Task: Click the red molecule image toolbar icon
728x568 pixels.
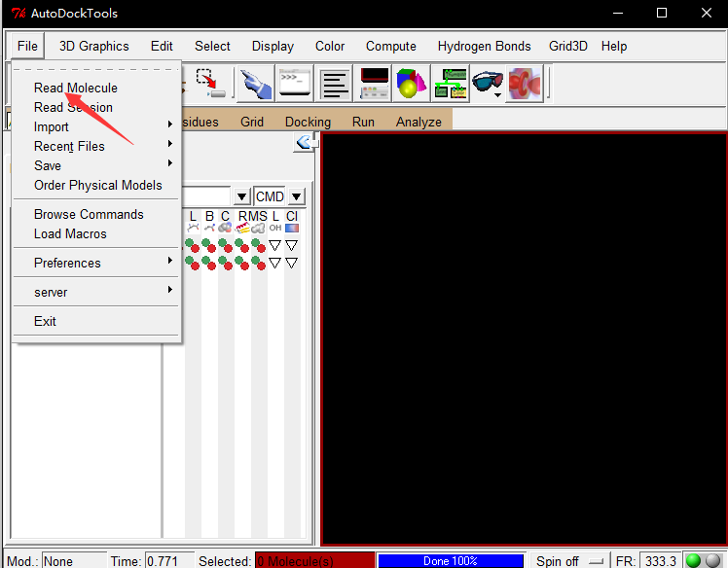Action: pos(525,84)
